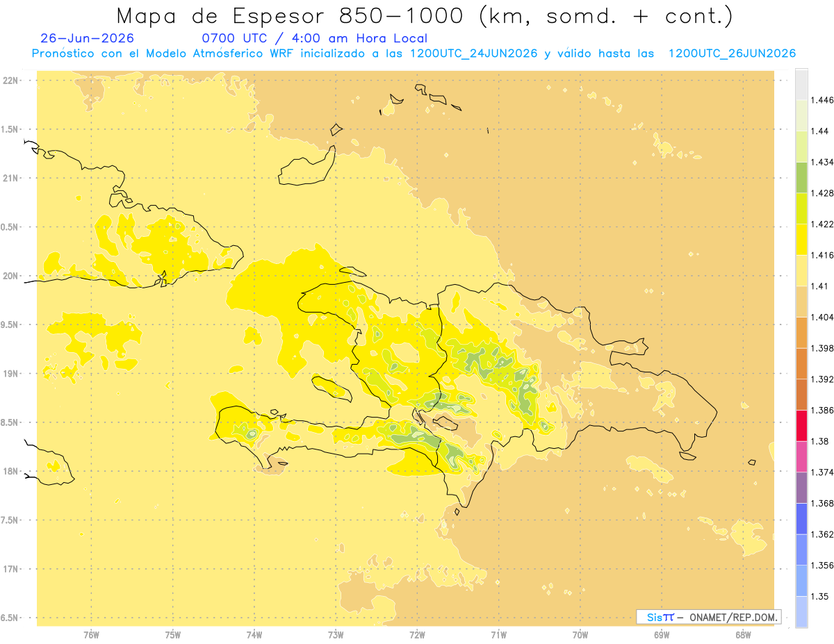The height and width of the screenshot is (644, 834).
Task: Click the longitude label '70W'
Action: 580,634
